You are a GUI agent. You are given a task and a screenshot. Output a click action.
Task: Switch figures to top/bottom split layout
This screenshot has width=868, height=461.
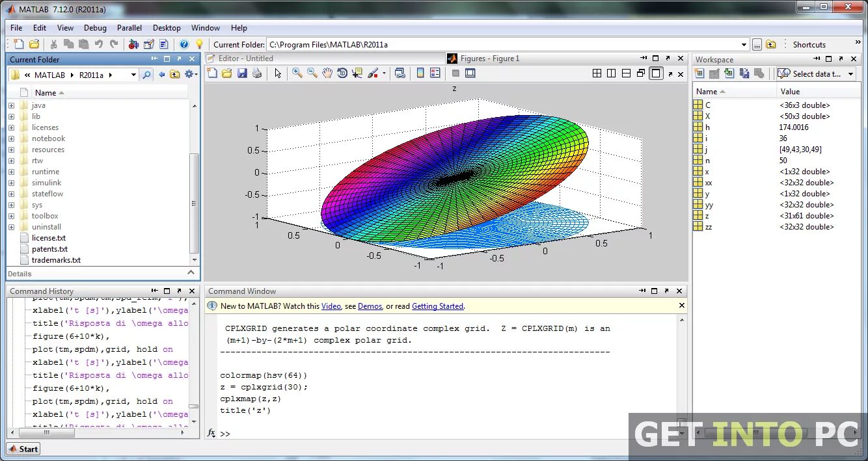(626, 73)
